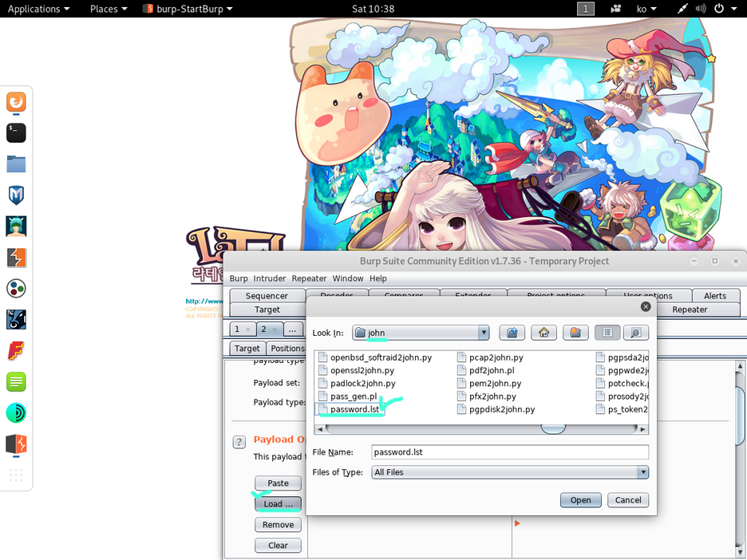Switch to top-level Target tab

[x=267, y=310]
